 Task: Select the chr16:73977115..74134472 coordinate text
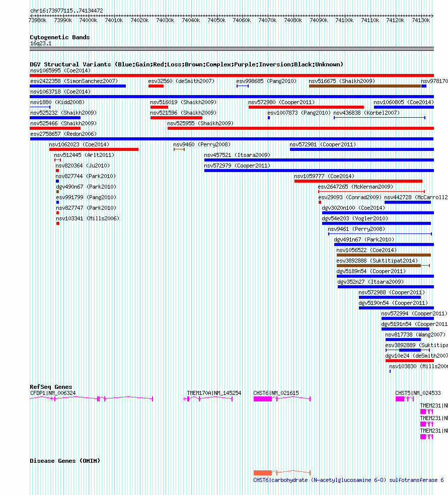tap(66, 11)
